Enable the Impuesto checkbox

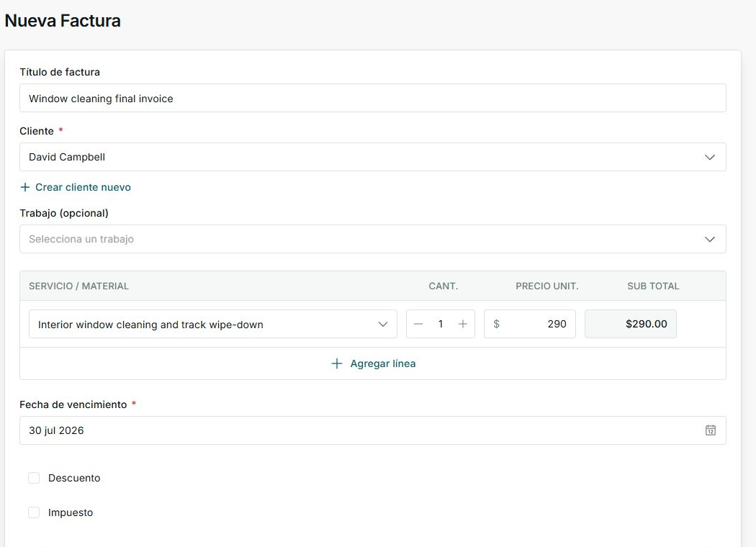[34, 512]
